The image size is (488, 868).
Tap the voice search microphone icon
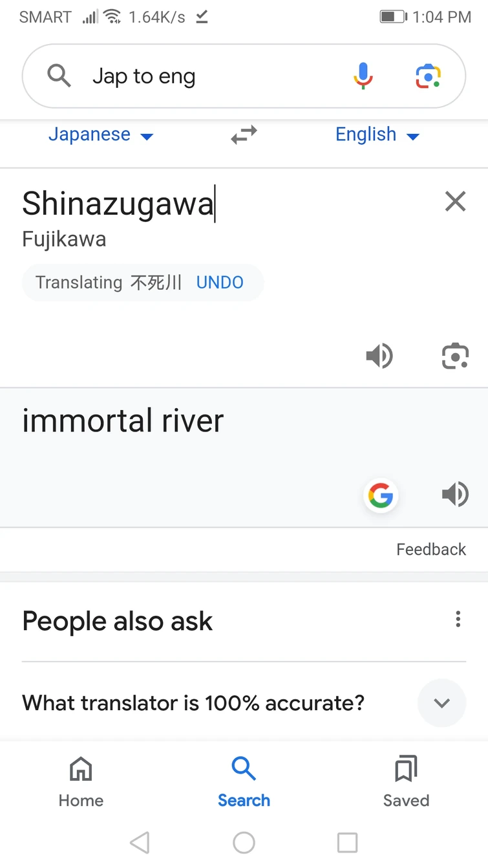coord(363,76)
